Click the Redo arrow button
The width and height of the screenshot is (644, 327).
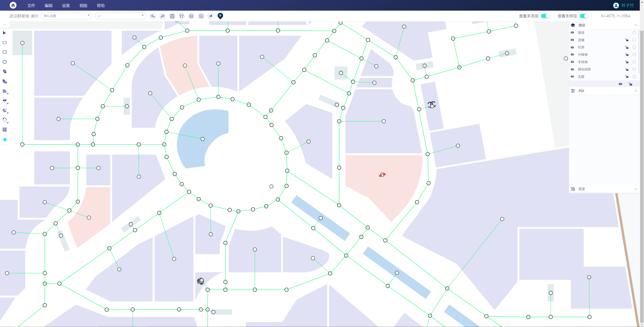coord(163,16)
